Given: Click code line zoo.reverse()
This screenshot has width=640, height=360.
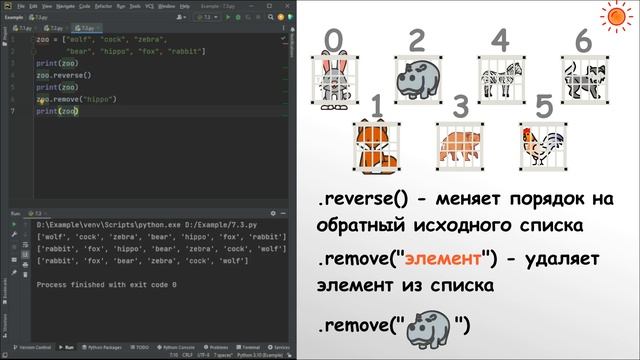Looking at the screenshot, I should (x=64, y=76).
